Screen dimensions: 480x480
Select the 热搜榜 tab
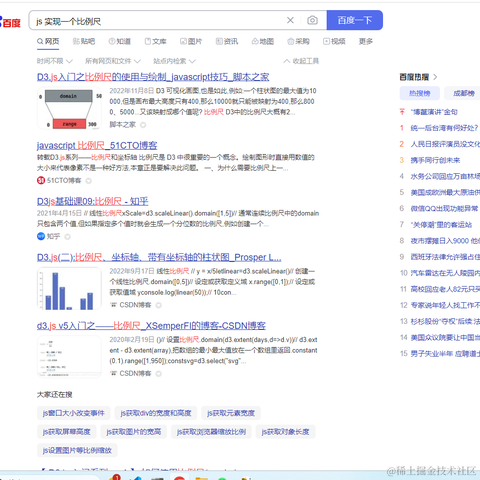click(420, 93)
